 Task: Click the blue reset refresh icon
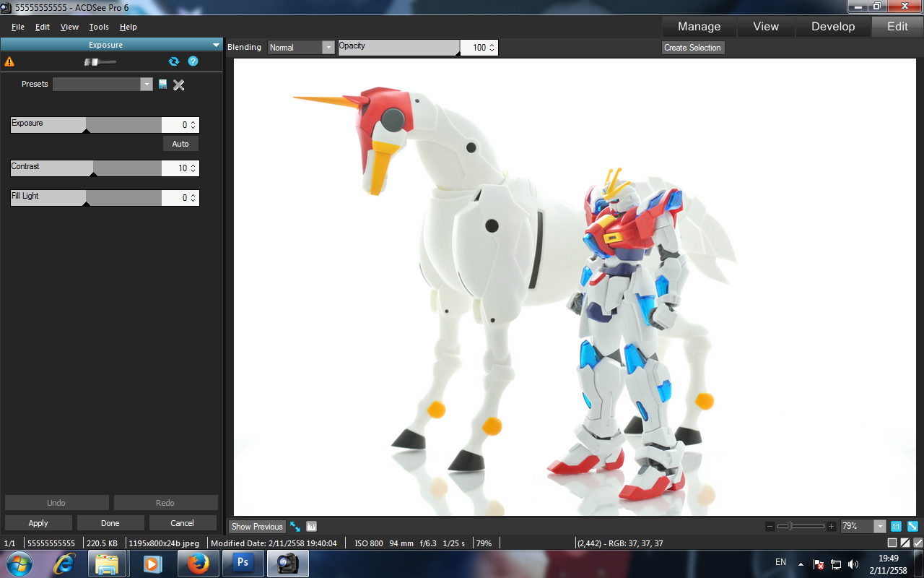coord(174,62)
